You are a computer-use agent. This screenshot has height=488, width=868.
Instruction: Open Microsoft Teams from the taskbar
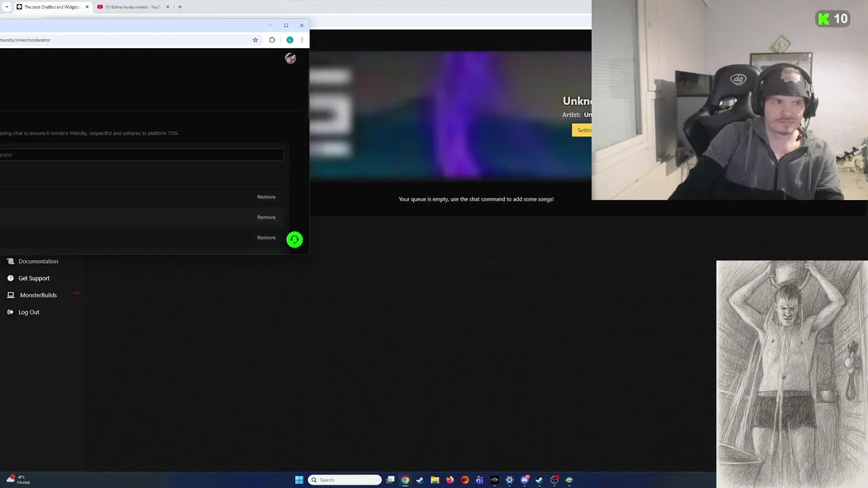pyautogui.click(x=479, y=480)
